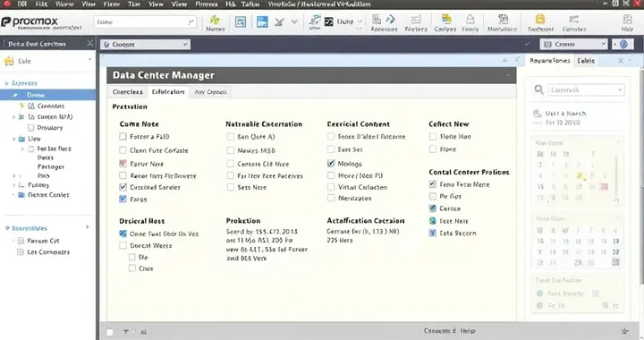Toggle the Cerice checkbox
This screenshot has height=340, width=644.
[x=433, y=208]
